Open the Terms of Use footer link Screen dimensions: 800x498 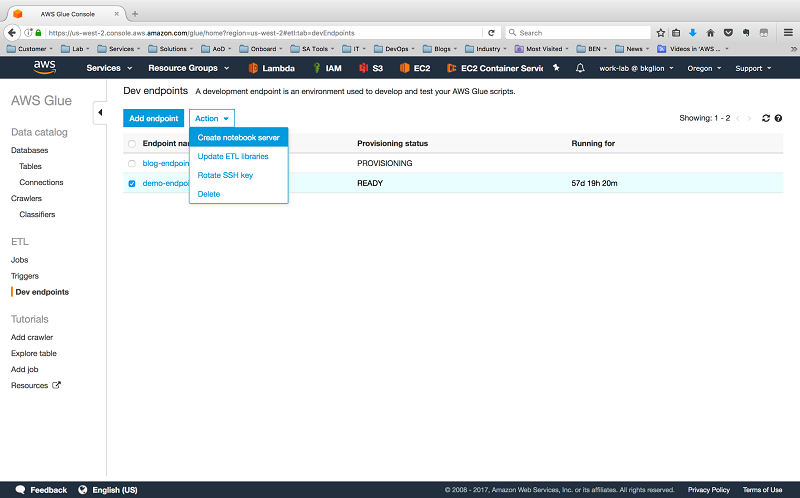point(762,490)
